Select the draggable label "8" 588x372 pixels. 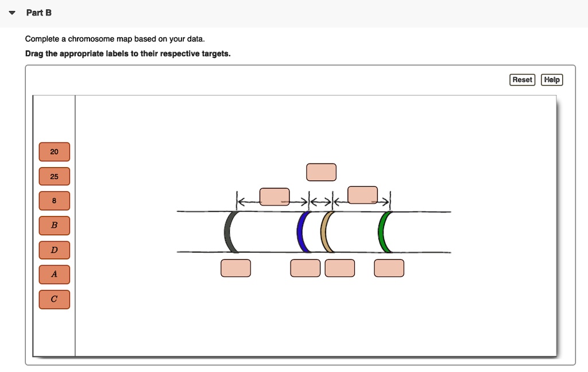coord(55,200)
